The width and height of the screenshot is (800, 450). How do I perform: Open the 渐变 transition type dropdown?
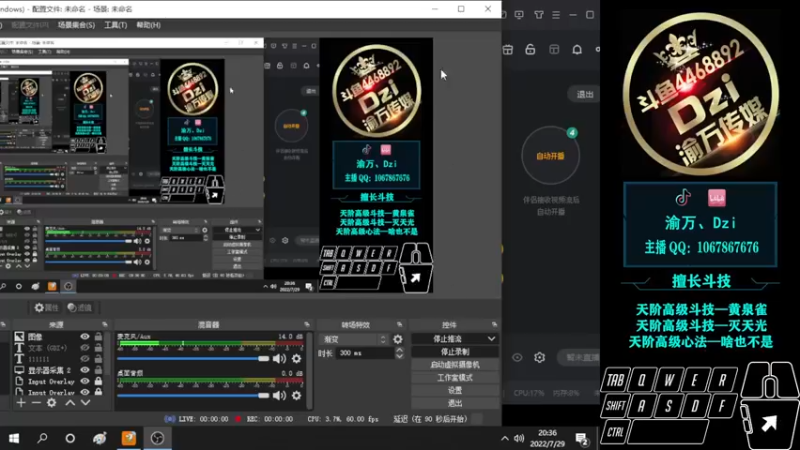355,339
